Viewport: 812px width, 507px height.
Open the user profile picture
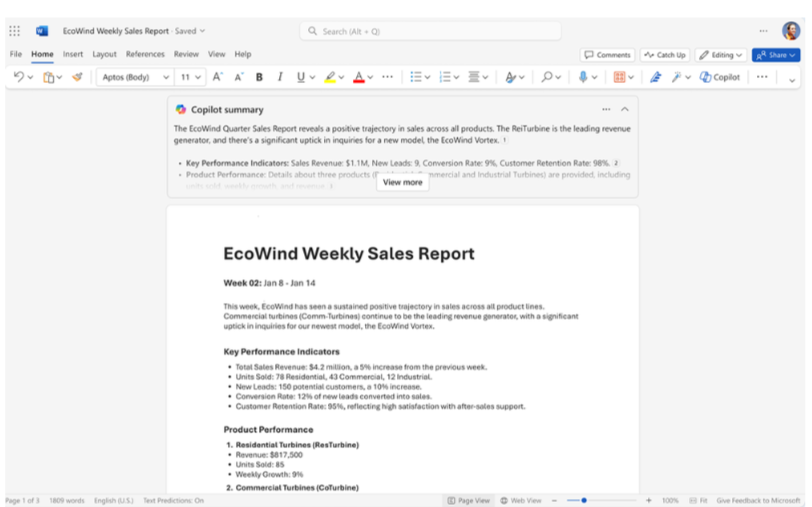790,31
